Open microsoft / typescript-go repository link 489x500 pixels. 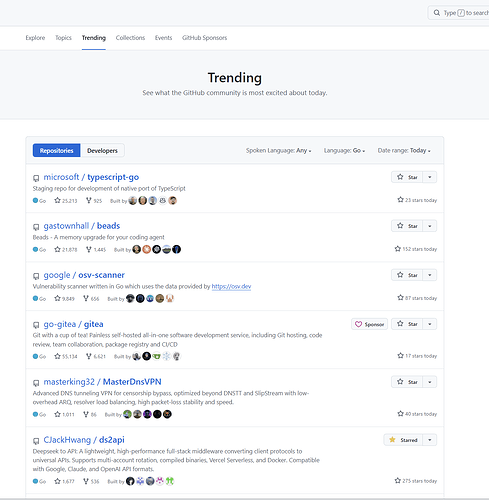[91, 177]
